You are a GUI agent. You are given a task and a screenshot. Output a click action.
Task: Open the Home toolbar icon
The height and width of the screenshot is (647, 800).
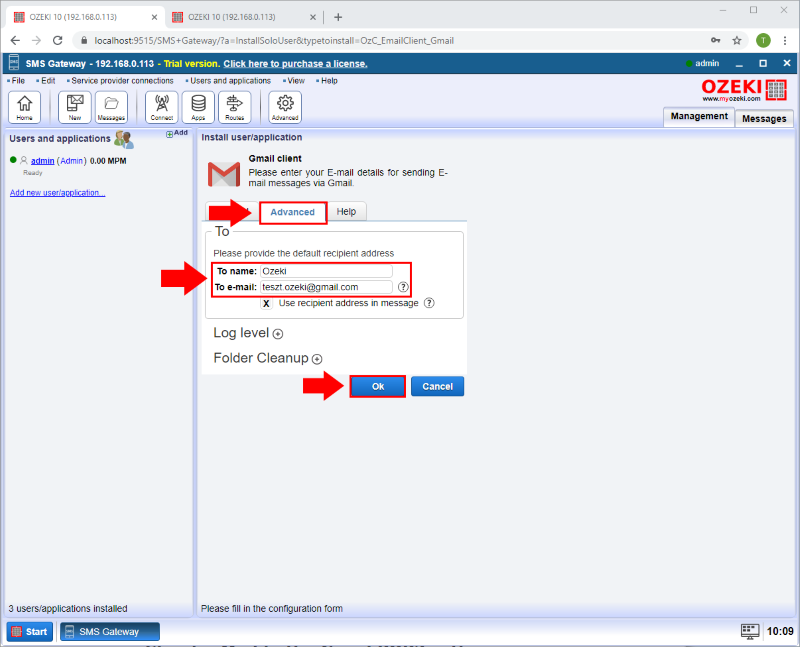[24, 107]
